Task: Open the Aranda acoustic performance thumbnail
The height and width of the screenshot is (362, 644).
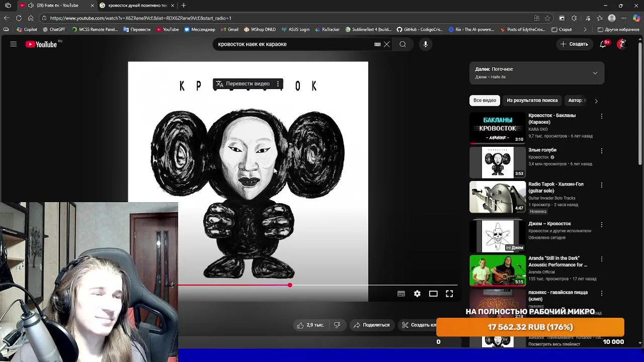Action: 498,270
